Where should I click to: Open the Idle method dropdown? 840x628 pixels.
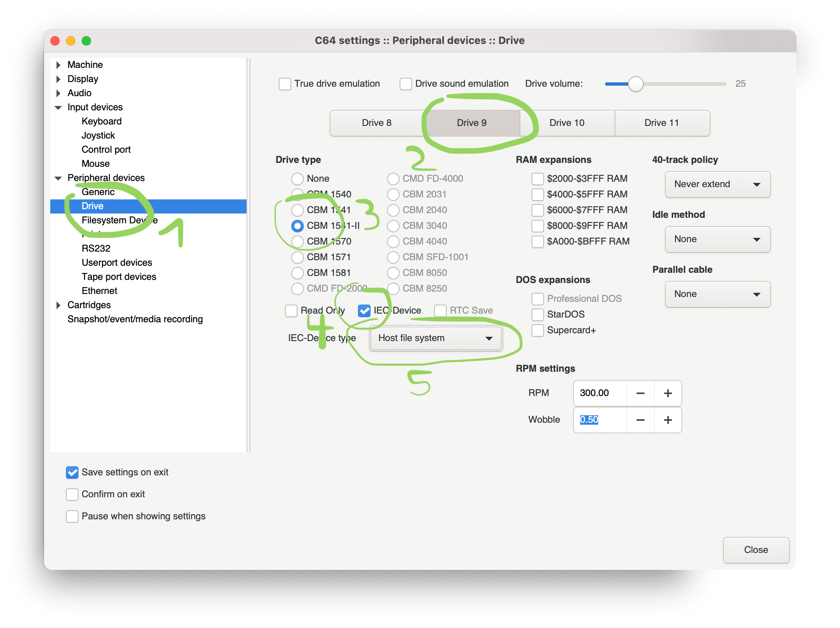pos(717,239)
